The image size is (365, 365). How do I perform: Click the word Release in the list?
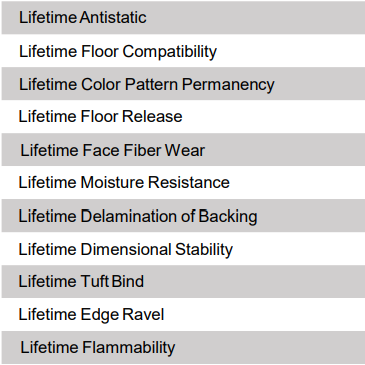point(152,116)
